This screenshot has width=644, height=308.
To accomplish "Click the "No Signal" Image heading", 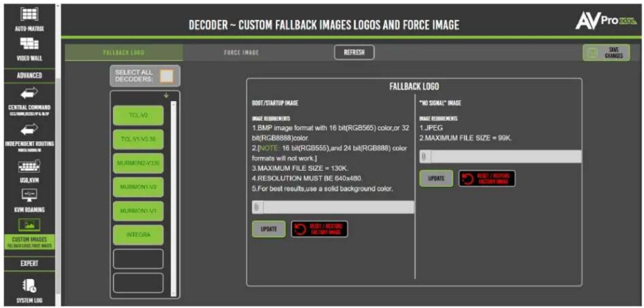I will 440,104.
